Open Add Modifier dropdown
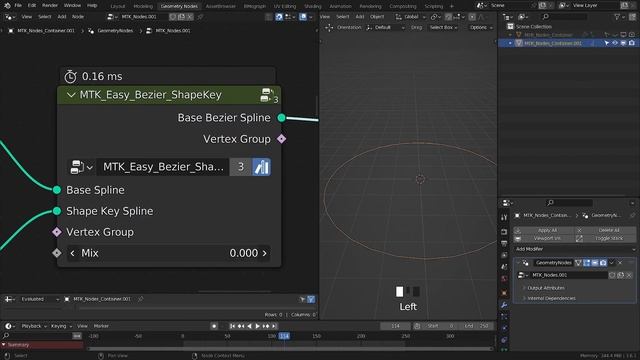This screenshot has width=640, height=360. [x=575, y=249]
